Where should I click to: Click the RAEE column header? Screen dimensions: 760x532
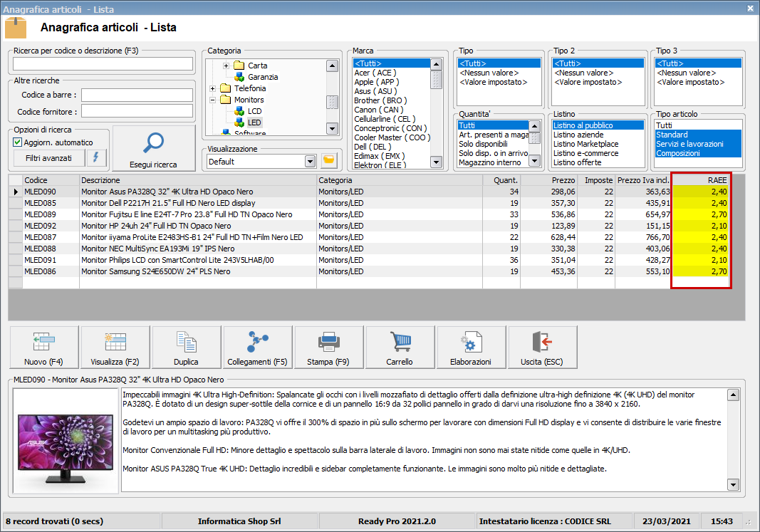tap(701, 180)
